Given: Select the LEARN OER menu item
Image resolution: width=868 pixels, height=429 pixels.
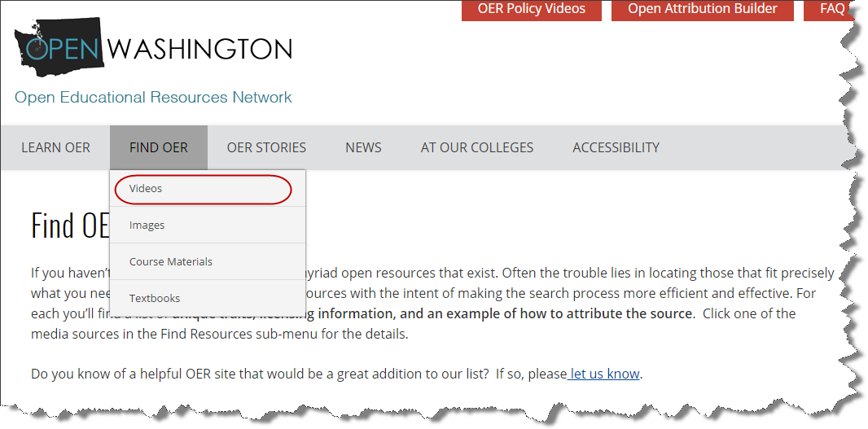Looking at the screenshot, I should (x=55, y=147).
